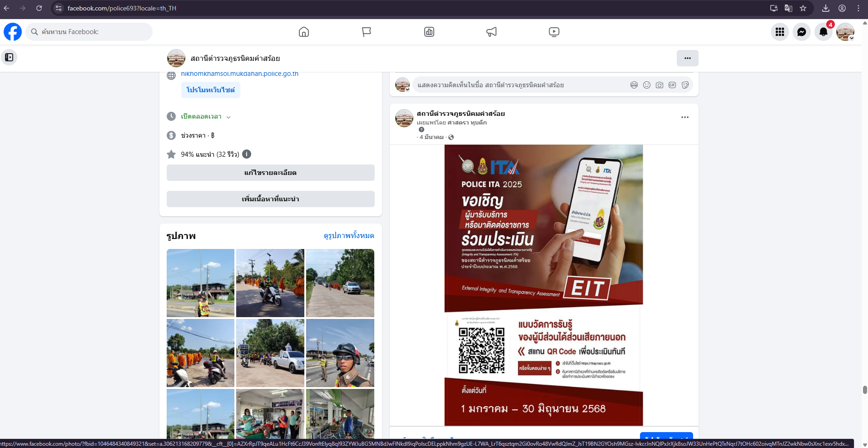This screenshot has height=448, width=868.
Task: Switch profile using account avatar dropdown
Action: (x=845, y=32)
